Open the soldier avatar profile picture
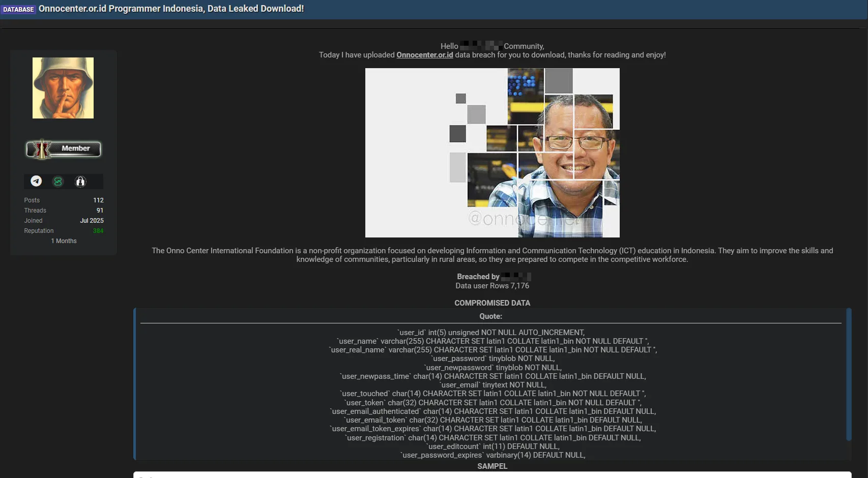The width and height of the screenshot is (868, 478). pyautogui.click(x=63, y=88)
